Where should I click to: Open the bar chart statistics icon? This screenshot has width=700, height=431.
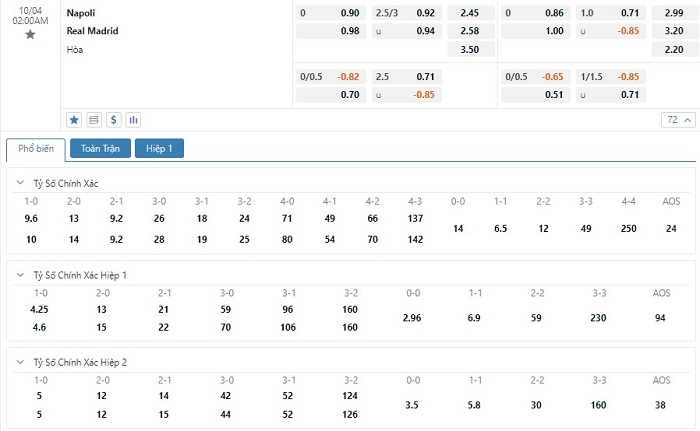pos(133,119)
